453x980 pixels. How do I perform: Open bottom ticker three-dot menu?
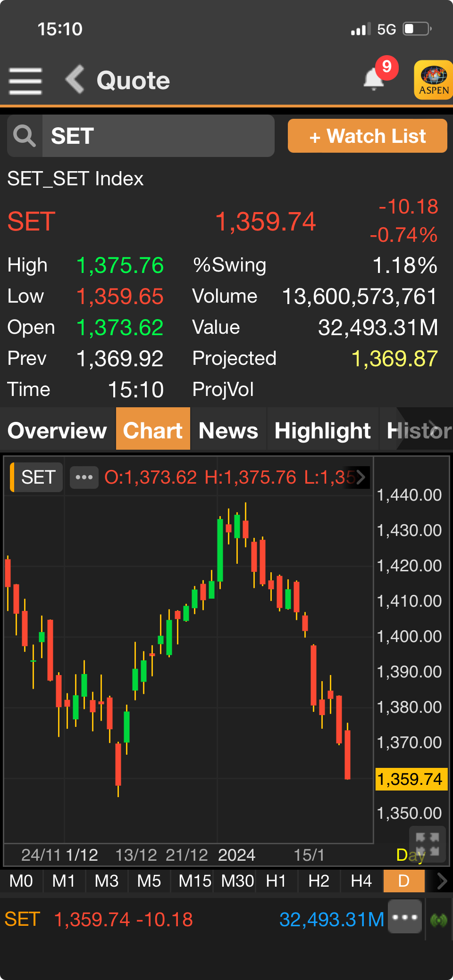[x=405, y=917]
